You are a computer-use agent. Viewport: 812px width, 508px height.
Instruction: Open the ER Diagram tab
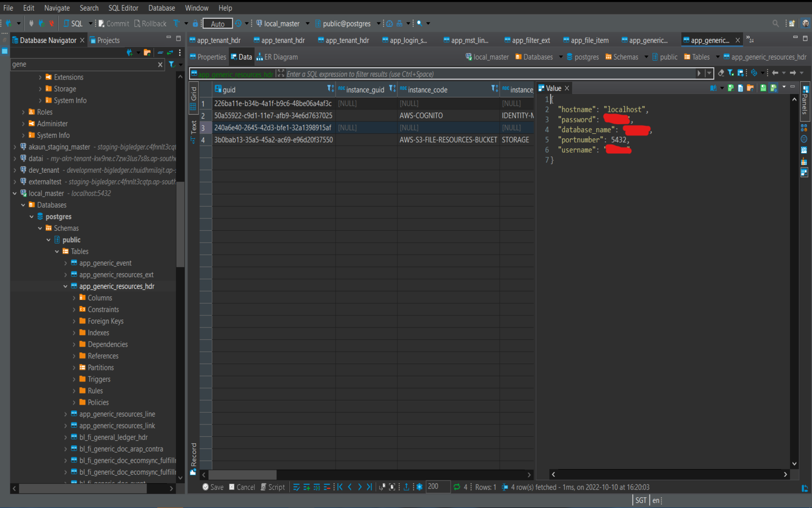tap(277, 57)
